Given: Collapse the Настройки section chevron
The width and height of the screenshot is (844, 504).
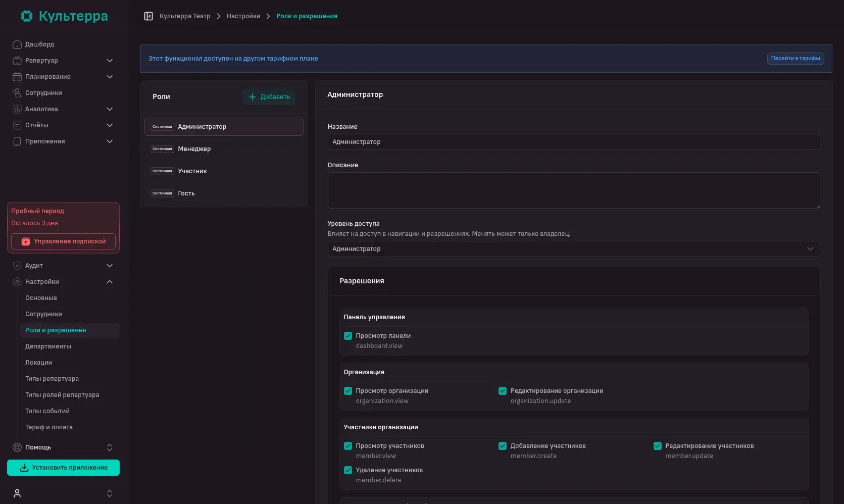Looking at the screenshot, I should pos(110,282).
